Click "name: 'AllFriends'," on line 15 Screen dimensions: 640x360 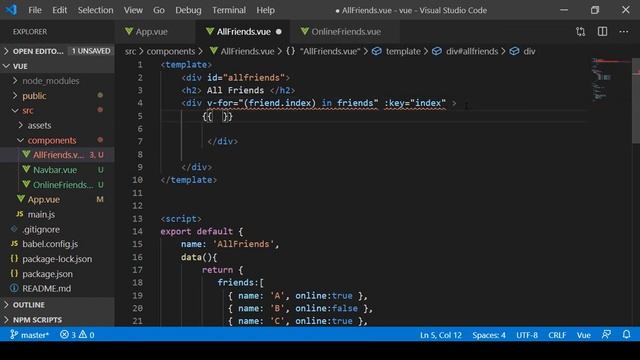click(230, 244)
